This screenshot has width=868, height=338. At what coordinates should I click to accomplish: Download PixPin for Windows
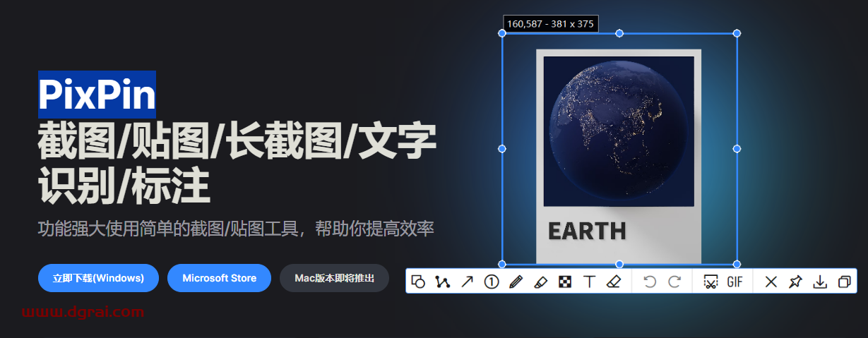click(99, 278)
